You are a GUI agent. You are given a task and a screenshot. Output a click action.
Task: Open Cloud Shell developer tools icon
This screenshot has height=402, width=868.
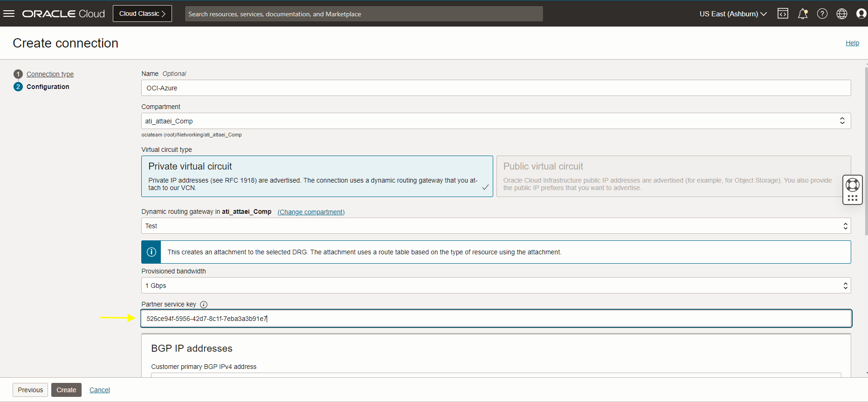[x=783, y=14]
